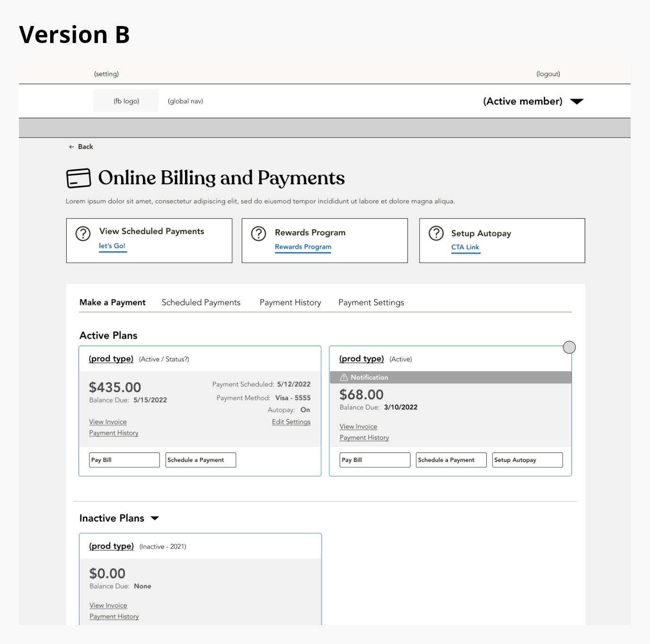The height and width of the screenshot is (644, 650).
Task: Open Edit Settings link for autopay
Action: pos(291,422)
